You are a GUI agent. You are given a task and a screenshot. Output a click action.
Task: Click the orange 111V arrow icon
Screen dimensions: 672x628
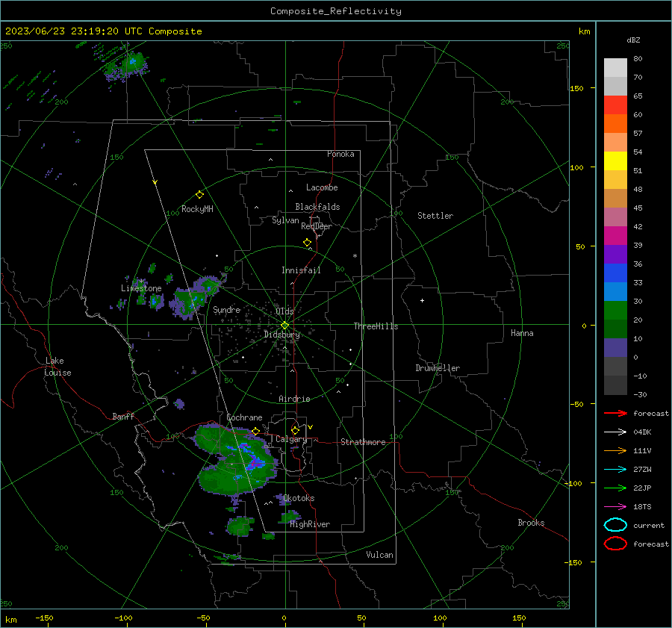[615, 450]
